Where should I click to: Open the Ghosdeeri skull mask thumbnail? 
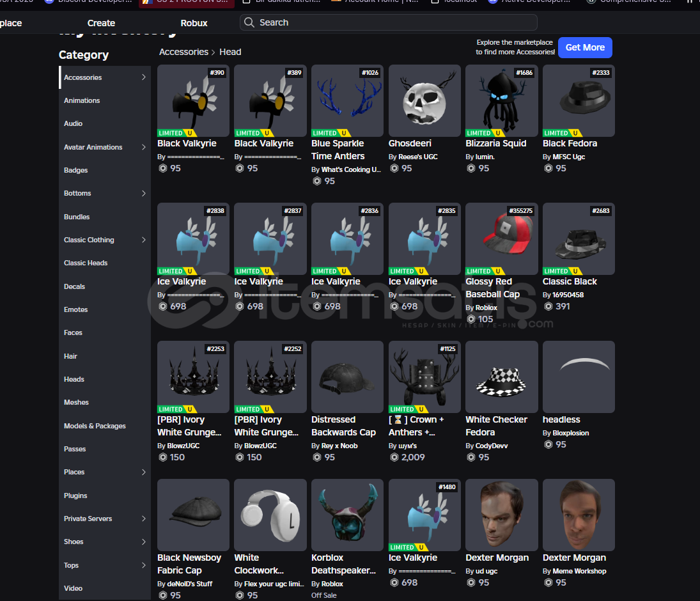pyautogui.click(x=424, y=100)
